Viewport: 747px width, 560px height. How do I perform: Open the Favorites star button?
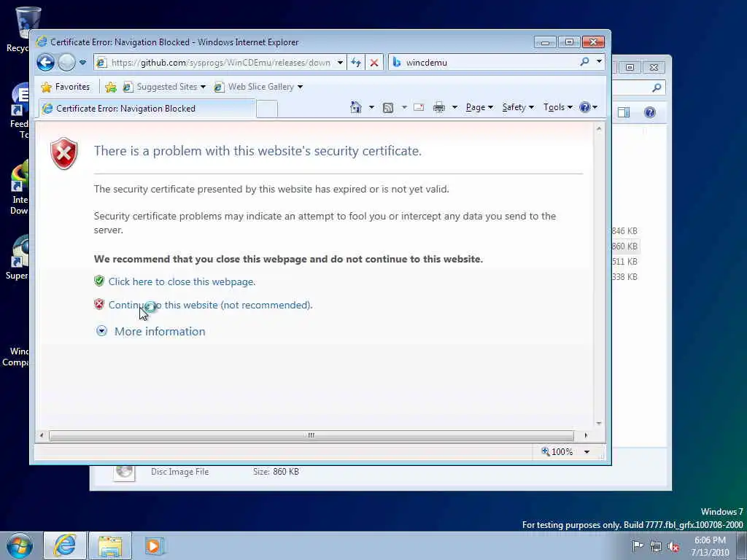65,87
